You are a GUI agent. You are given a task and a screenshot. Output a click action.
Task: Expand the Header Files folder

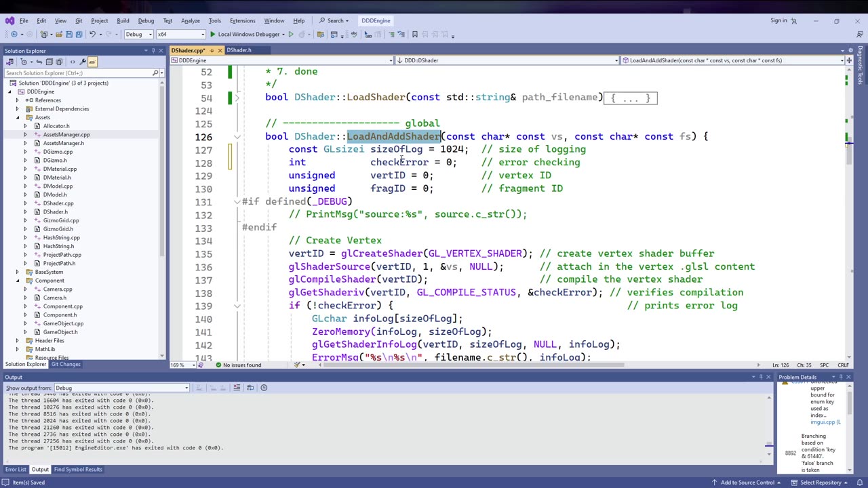coord(18,341)
